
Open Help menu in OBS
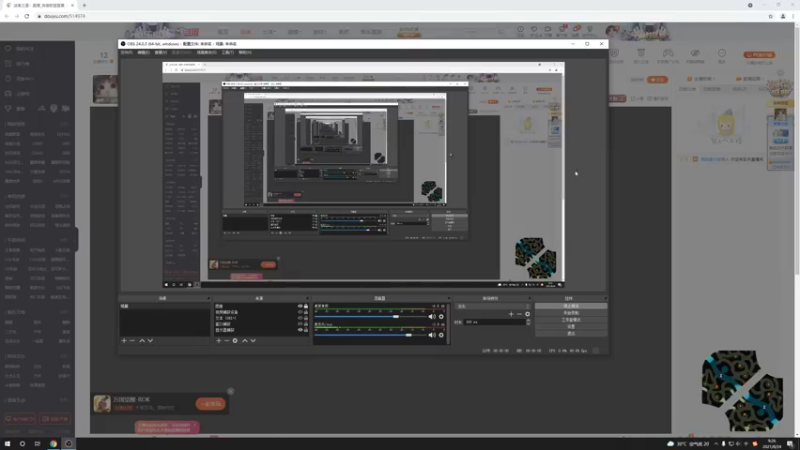(x=245, y=53)
